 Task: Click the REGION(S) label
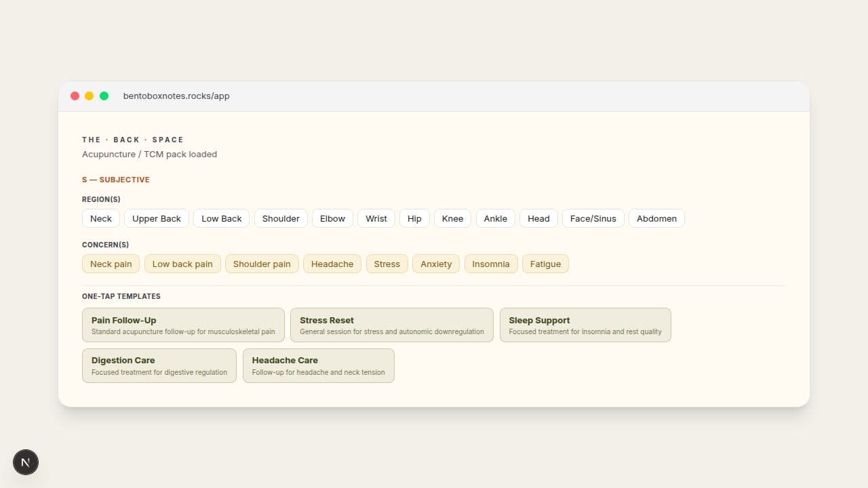(101, 199)
